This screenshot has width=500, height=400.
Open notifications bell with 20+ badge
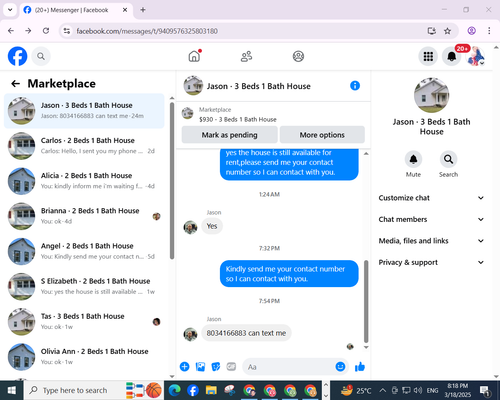pos(452,56)
